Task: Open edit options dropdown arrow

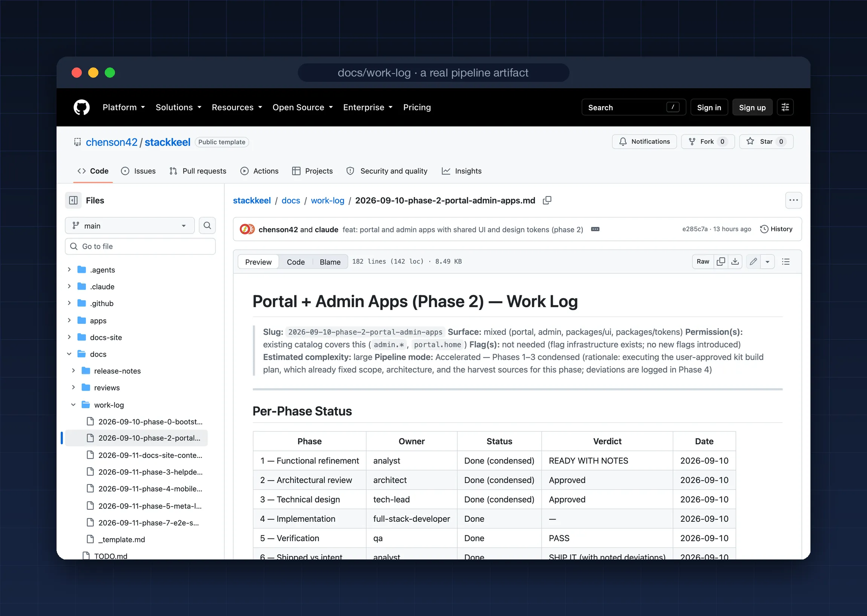Action: (x=767, y=261)
